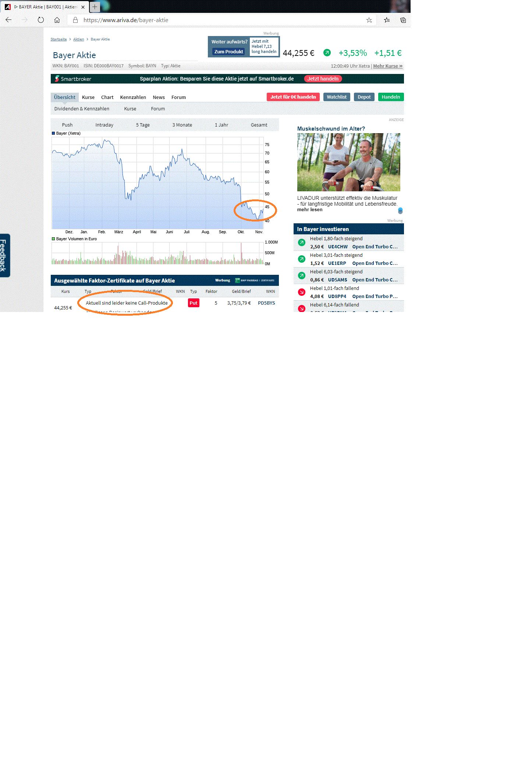Go to Aktien breadcrumb link
Viewport: 532px width, 759px height.
(78, 39)
